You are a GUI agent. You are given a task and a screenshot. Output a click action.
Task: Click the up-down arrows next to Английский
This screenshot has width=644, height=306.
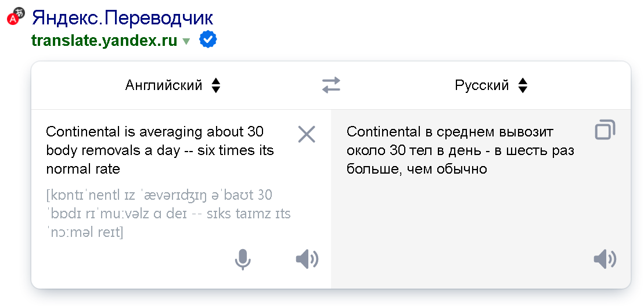click(x=216, y=86)
